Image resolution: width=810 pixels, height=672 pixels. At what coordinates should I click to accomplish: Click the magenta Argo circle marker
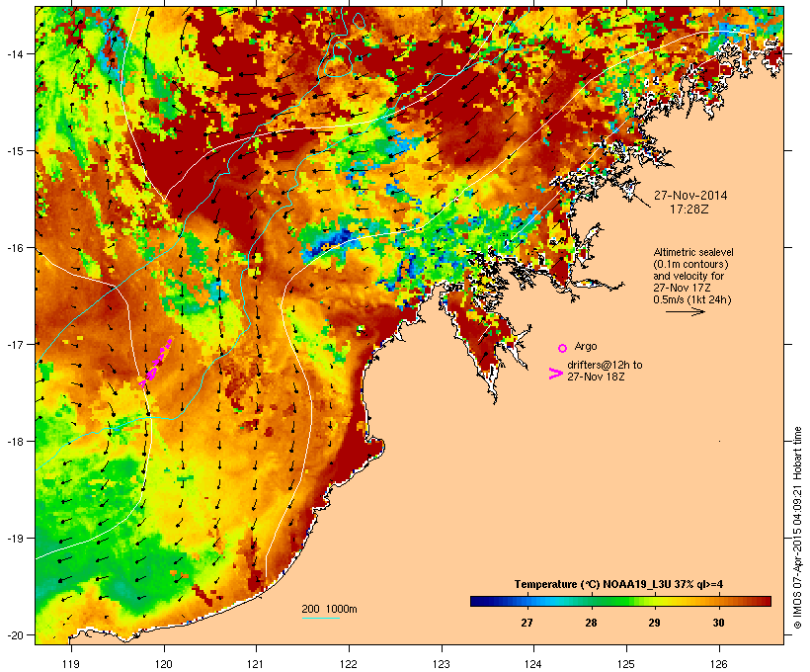pos(563,348)
